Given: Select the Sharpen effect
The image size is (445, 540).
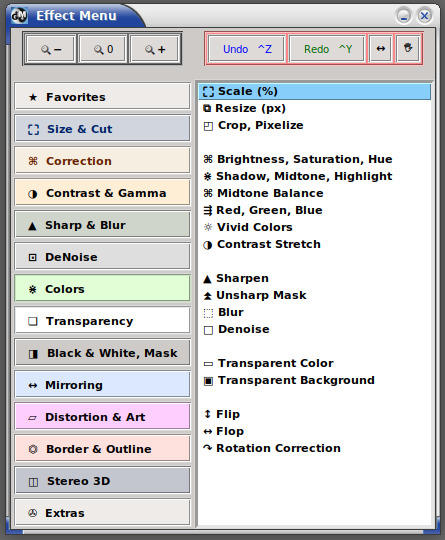Looking at the screenshot, I should tap(314, 278).
